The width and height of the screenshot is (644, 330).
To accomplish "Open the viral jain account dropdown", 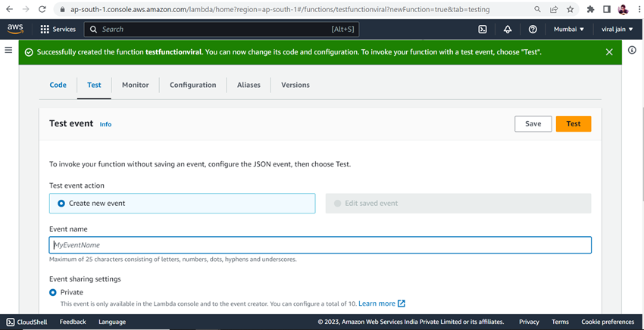I will (617, 30).
